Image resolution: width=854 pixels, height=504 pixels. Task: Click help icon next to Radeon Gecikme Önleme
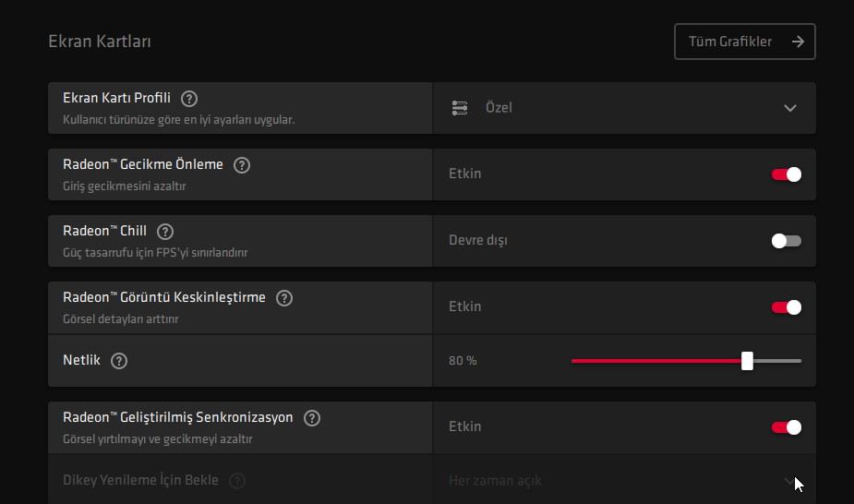pos(242,165)
